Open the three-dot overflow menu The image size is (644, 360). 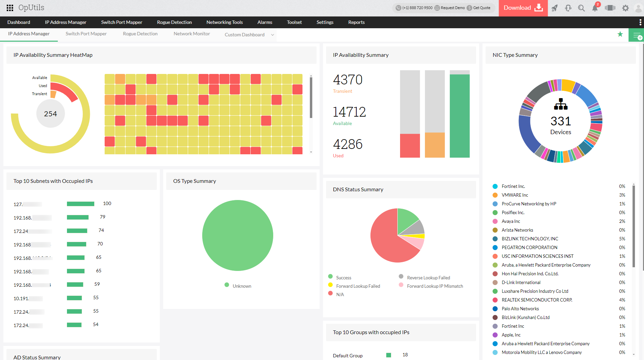(640, 22)
